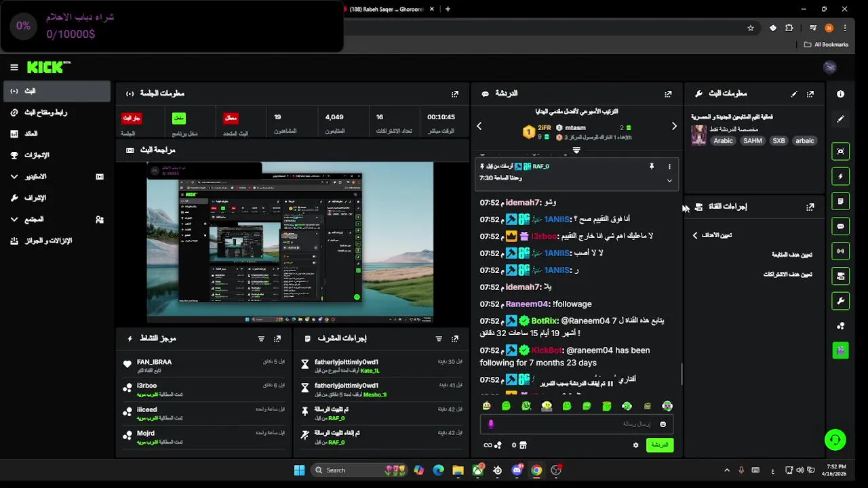Show next gift leaderboard slide

coord(674,126)
